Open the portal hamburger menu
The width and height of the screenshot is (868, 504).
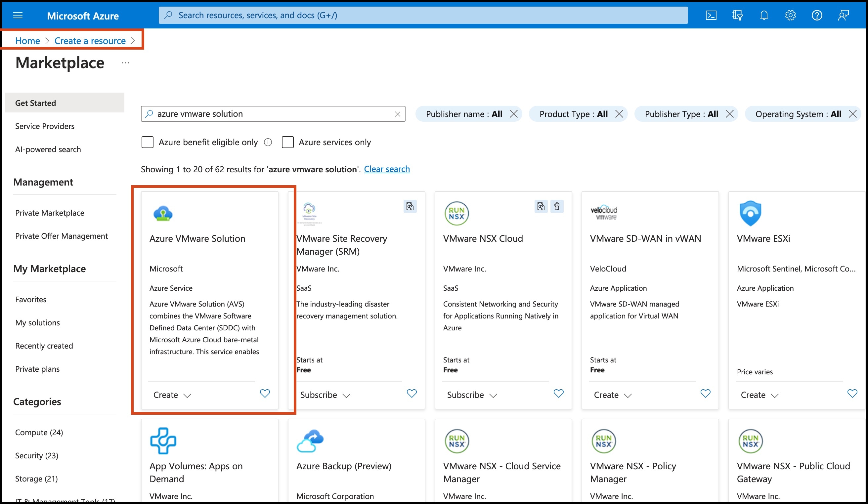point(17,15)
